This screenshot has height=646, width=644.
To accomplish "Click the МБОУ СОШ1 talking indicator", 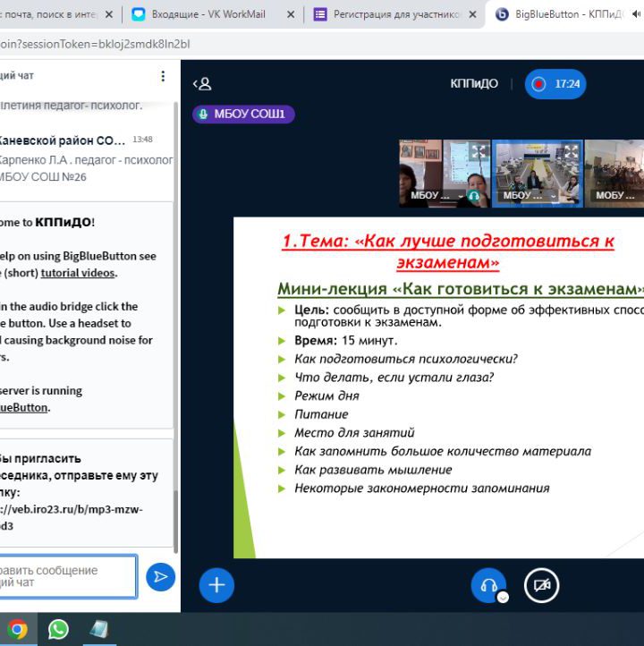I will coord(243,115).
